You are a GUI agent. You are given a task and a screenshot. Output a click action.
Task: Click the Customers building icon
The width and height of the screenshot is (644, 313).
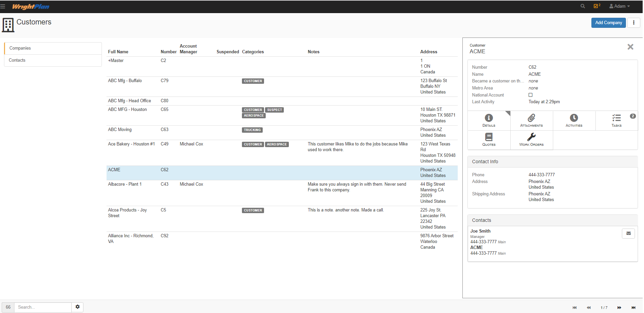click(x=8, y=25)
